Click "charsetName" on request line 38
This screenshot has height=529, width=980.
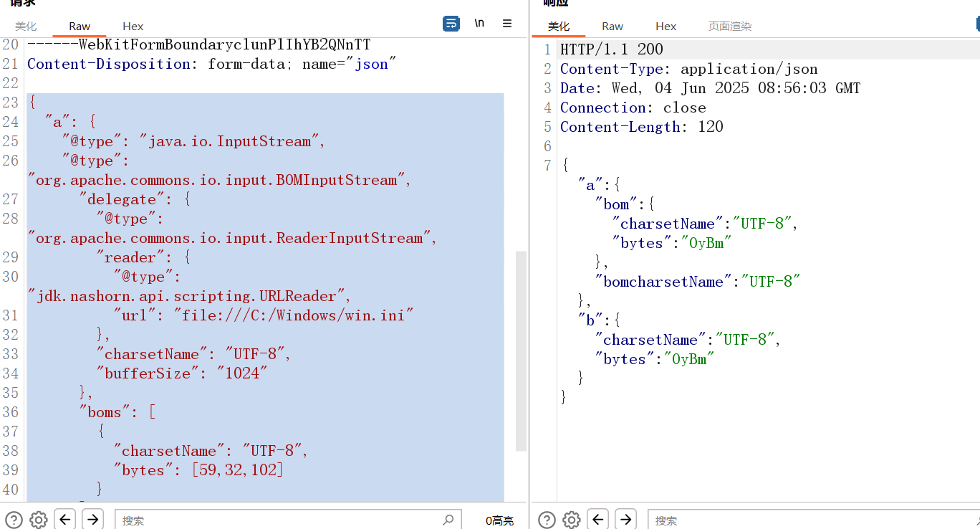(169, 451)
